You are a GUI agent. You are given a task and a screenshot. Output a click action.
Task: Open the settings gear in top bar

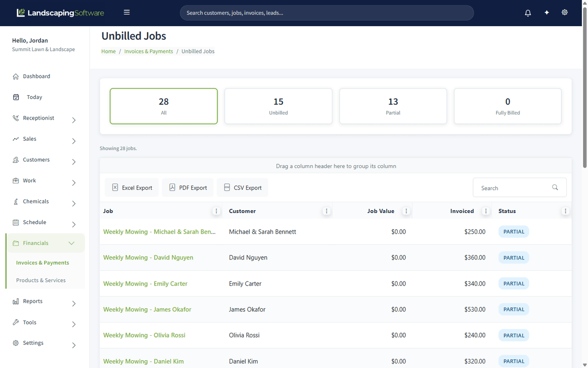pos(565,12)
